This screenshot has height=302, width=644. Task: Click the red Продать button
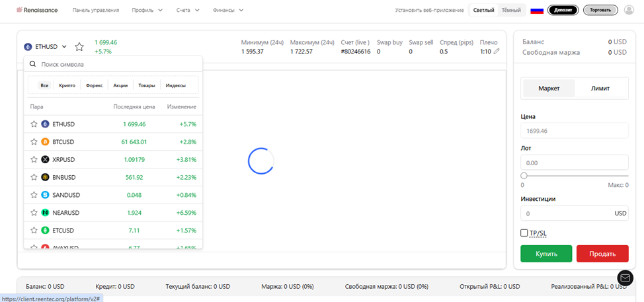[602, 254]
